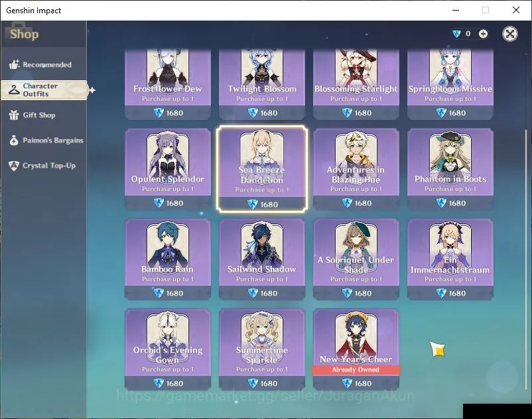Image resolution: width=532 pixels, height=419 pixels.
Task: Choose the Twilight Blossom outfit card
Action: pos(262,84)
